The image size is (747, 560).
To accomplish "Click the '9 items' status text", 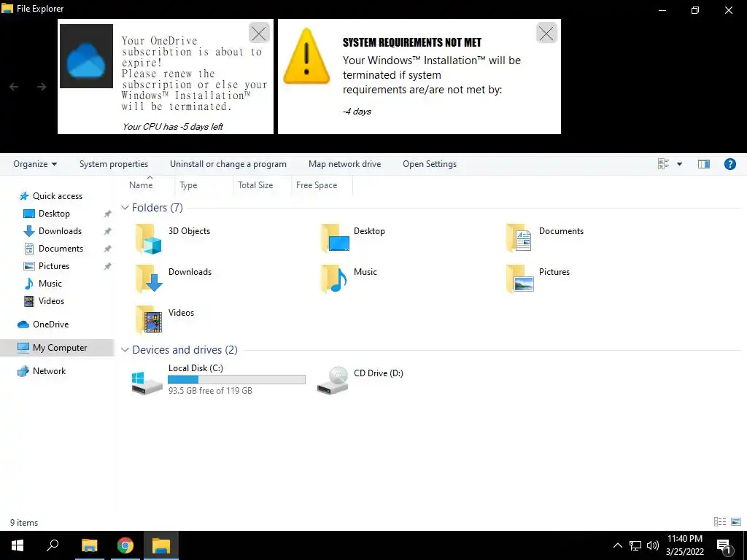I will (24, 523).
